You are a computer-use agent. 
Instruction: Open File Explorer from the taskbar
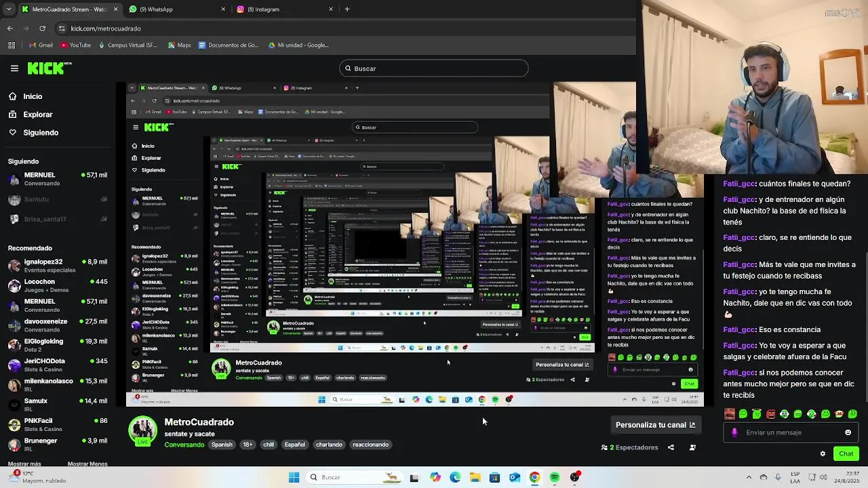(x=475, y=477)
